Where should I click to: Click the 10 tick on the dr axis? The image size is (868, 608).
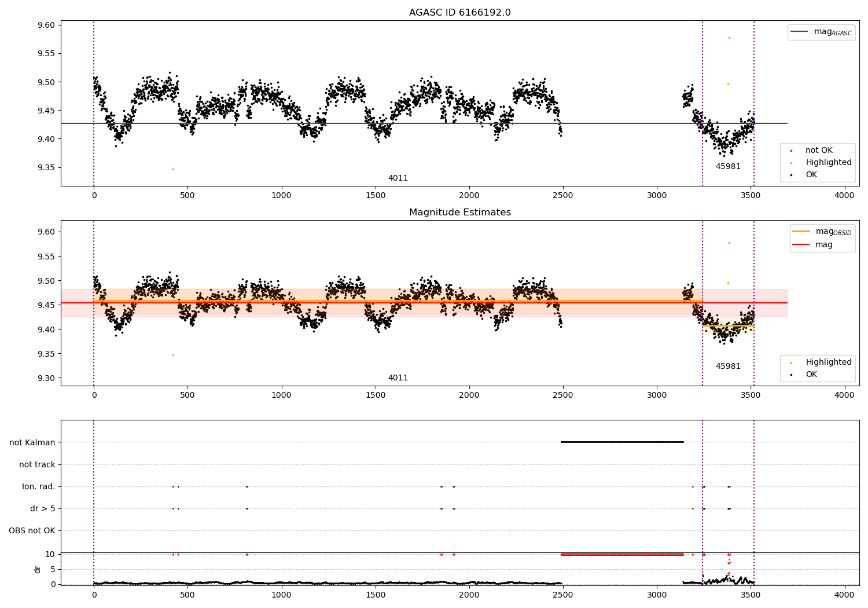coord(50,555)
